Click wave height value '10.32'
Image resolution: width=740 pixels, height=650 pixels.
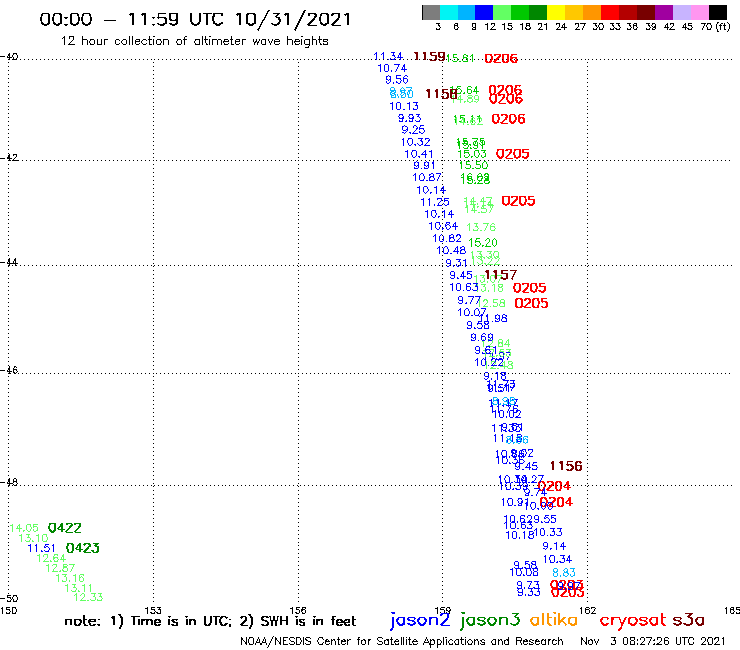pyautogui.click(x=415, y=142)
